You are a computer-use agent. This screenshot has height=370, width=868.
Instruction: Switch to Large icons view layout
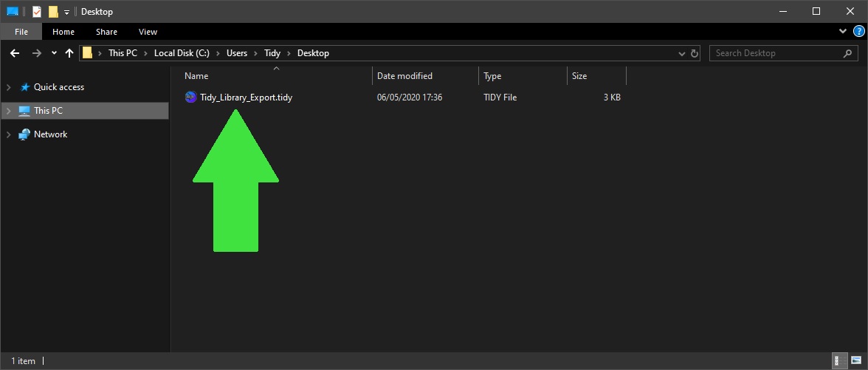tap(856, 360)
